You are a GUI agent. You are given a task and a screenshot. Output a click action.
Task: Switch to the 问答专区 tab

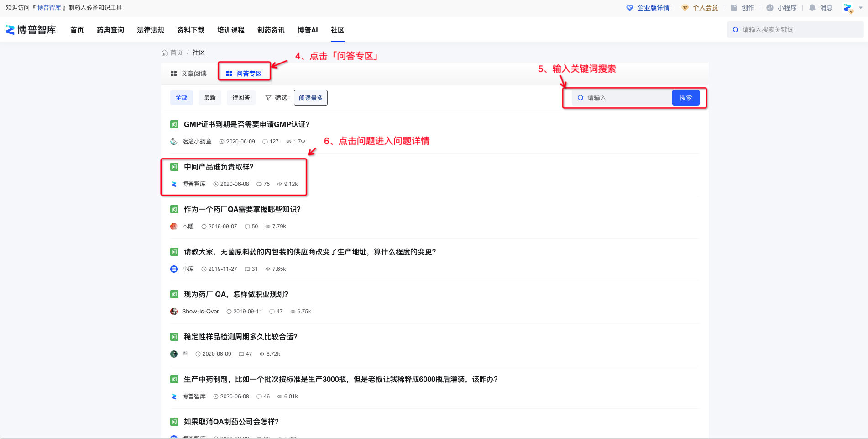pos(244,74)
